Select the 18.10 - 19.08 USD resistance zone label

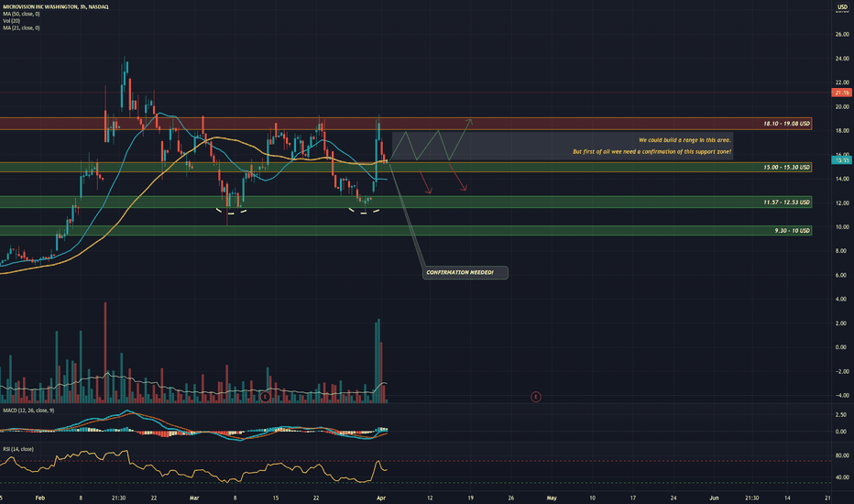(786, 124)
